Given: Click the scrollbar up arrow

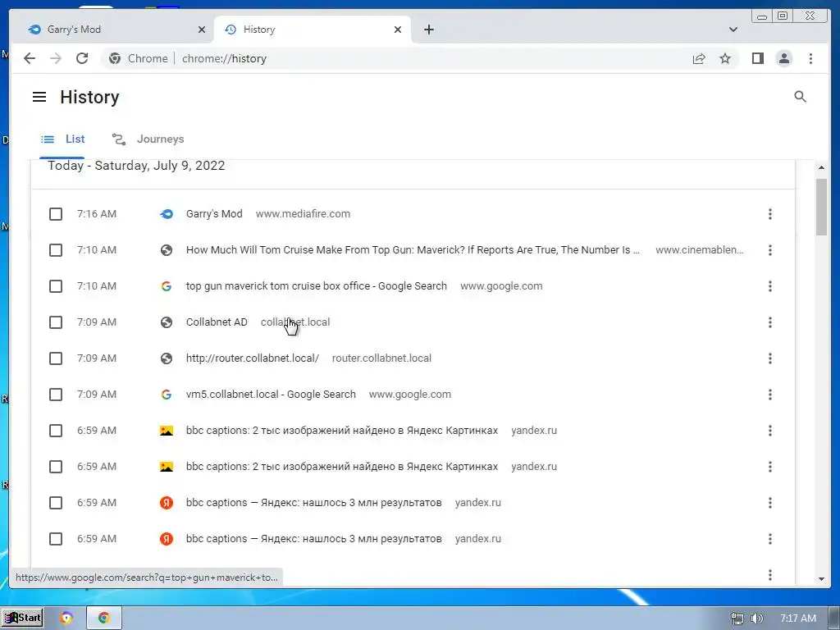Looking at the screenshot, I should pyautogui.click(x=821, y=167).
